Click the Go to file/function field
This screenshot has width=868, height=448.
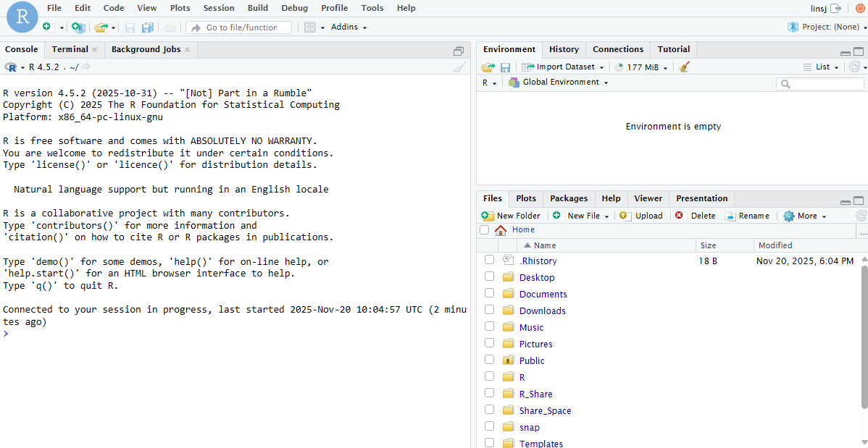click(241, 28)
